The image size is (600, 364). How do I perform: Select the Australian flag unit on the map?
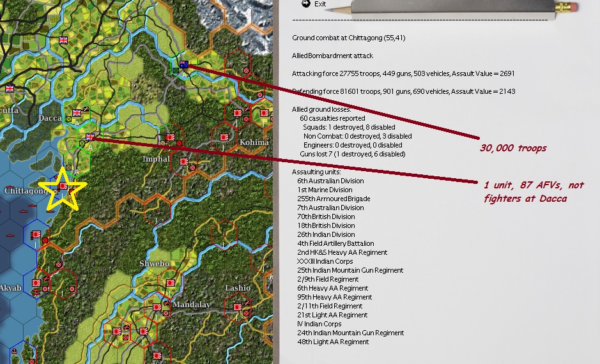[x=184, y=64]
